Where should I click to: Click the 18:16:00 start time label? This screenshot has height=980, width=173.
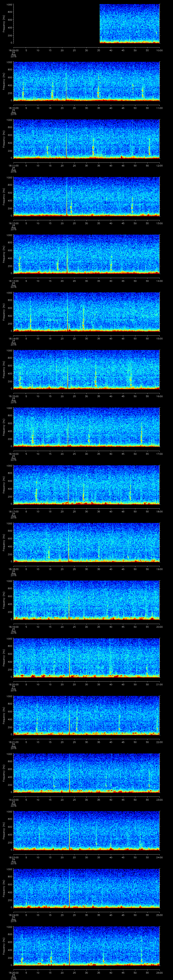point(13,454)
